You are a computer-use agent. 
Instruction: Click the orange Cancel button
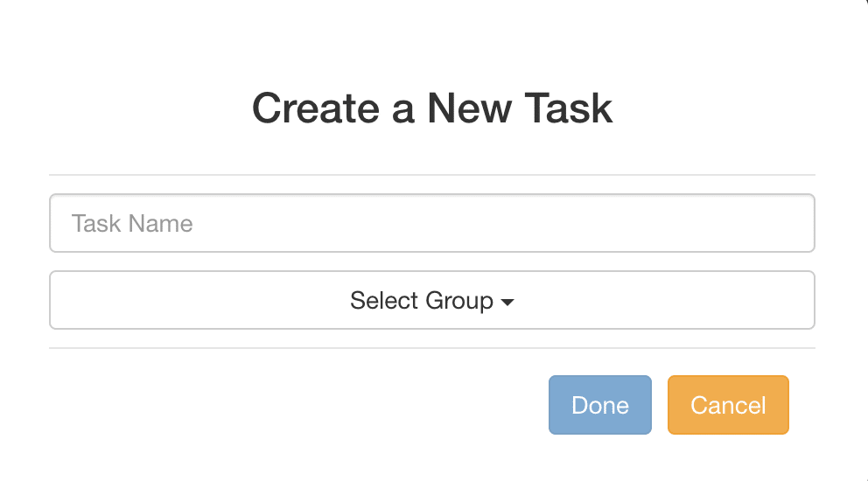(x=728, y=405)
